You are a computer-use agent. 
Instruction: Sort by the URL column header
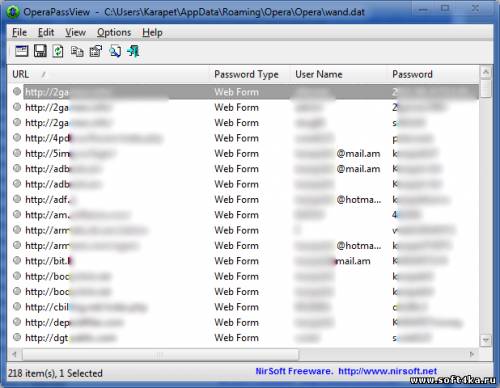tap(109, 74)
